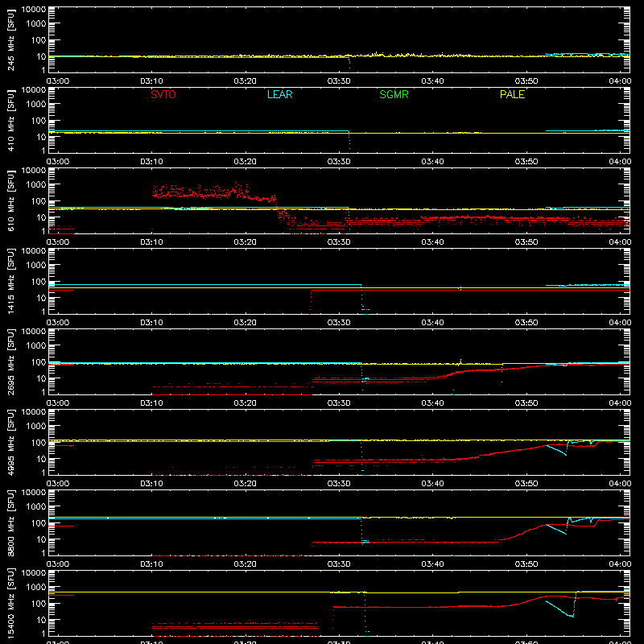The image size is (644, 644).
Task: Click the 03:10 time label under 245 MHz plot
Action: point(151,81)
